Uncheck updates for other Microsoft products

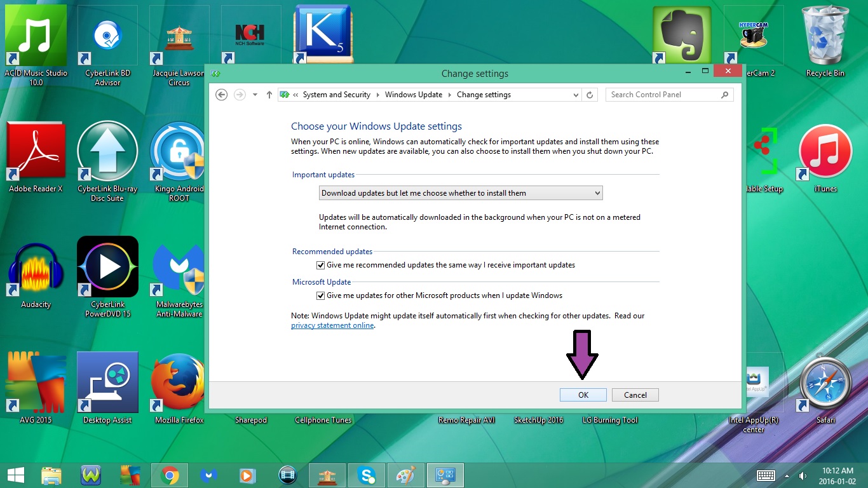tap(321, 295)
